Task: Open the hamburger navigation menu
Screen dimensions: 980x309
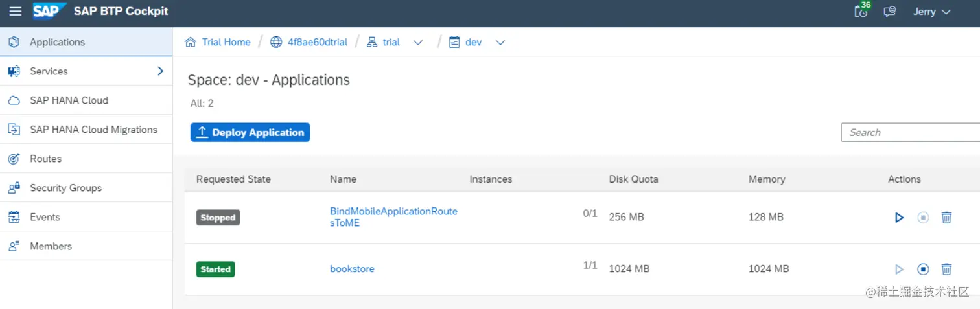Action: [x=15, y=12]
